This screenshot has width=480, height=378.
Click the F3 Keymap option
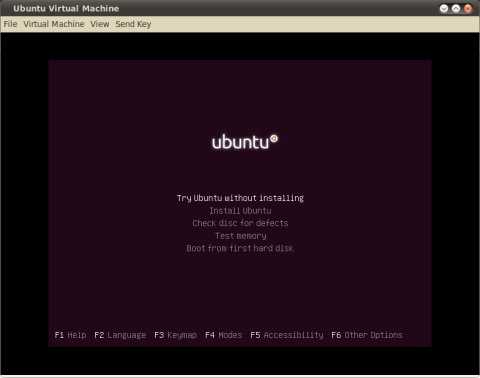point(175,335)
